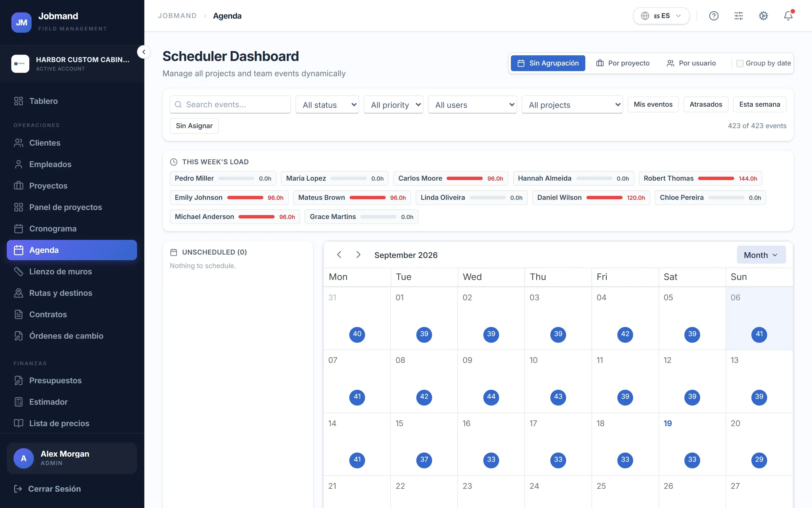Image resolution: width=812 pixels, height=508 pixels.
Task: Open the Estimador page
Action: (72, 402)
